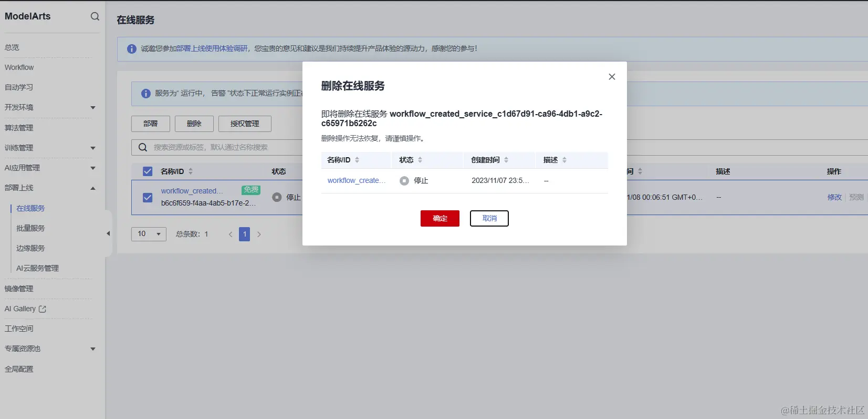The image size is (868, 419).
Task: Expand AI应用管理 menu
Action: point(93,168)
